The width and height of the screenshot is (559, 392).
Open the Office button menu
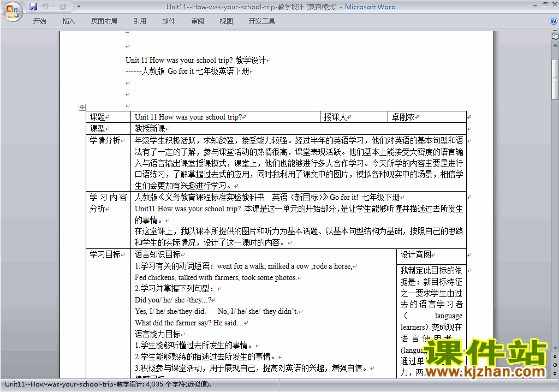13,11
